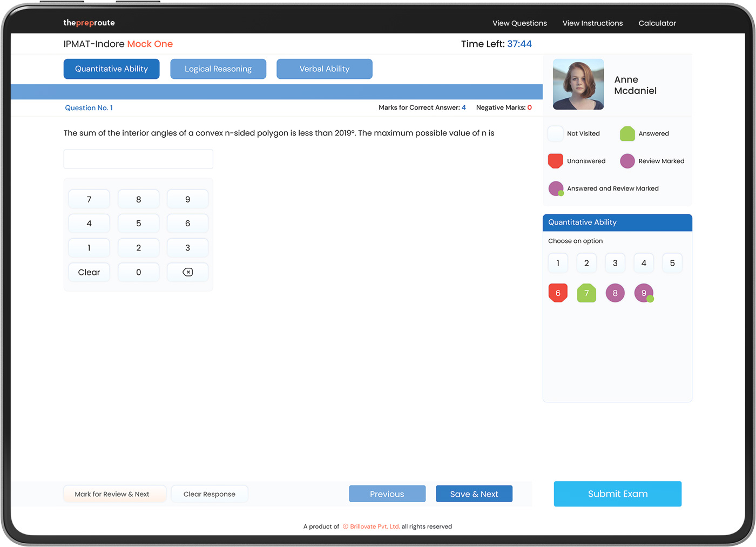Open green answered question 7
Viewport: 756px width, 547px height.
click(586, 293)
